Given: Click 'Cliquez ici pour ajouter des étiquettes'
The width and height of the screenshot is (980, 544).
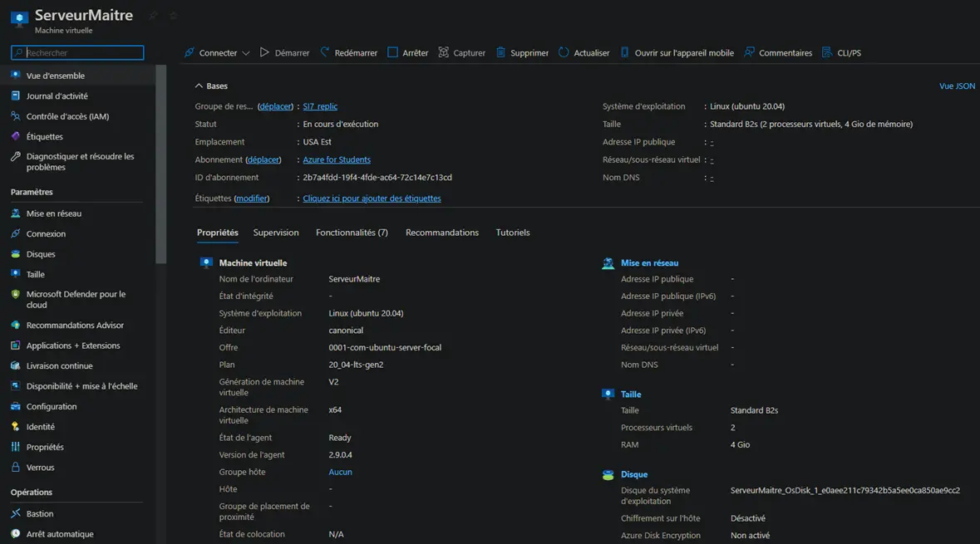Looking at the screenshot, I should [372, 198].
